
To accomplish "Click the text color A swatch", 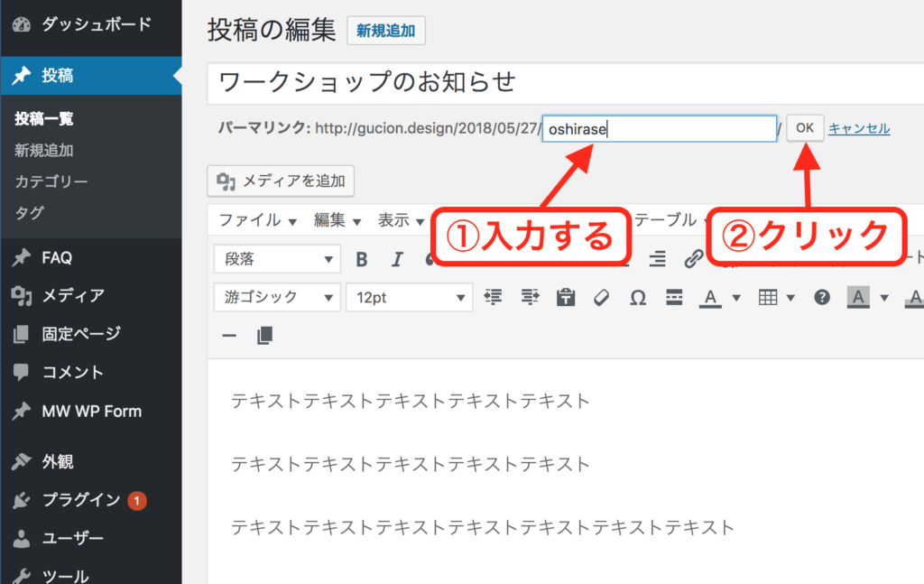I will click(x=711, y=297).
